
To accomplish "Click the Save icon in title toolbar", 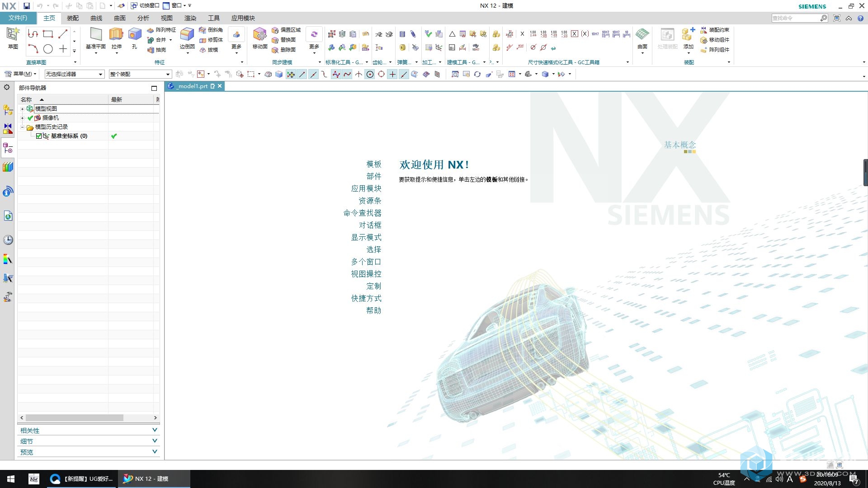I will click(27, 6).
